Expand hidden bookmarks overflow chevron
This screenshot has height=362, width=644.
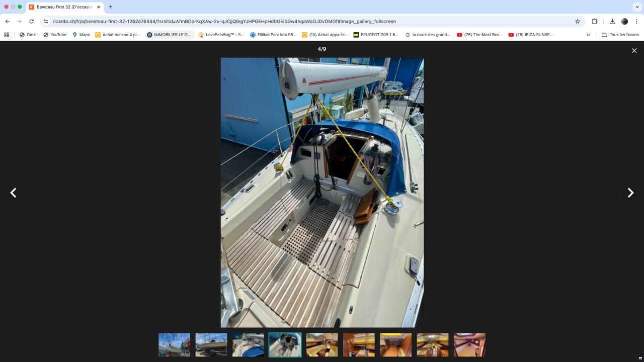pyautogui.click(x=588, y=35)
